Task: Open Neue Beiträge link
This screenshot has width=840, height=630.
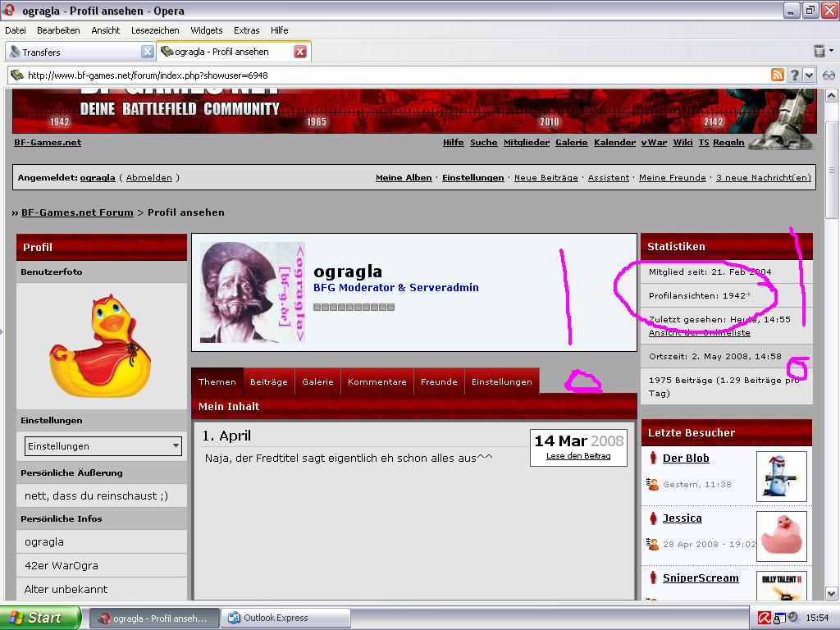Action: [x=546, y=178]
